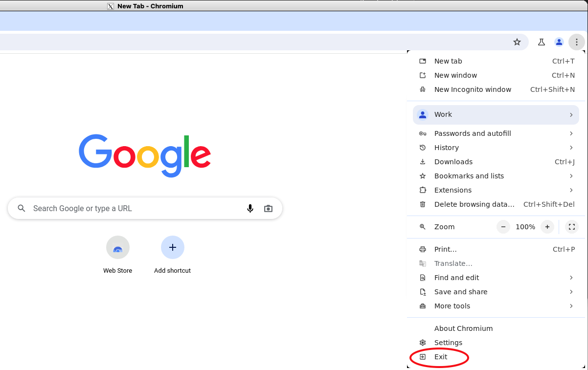Click the Ctrl+T shortcut text

coord(564,61)
